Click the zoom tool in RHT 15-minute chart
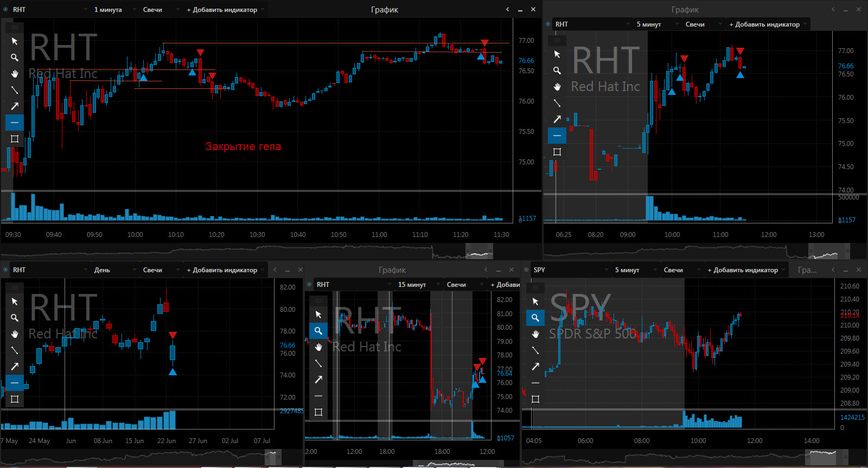The image size is (868, 468). [x=318, y=331]
